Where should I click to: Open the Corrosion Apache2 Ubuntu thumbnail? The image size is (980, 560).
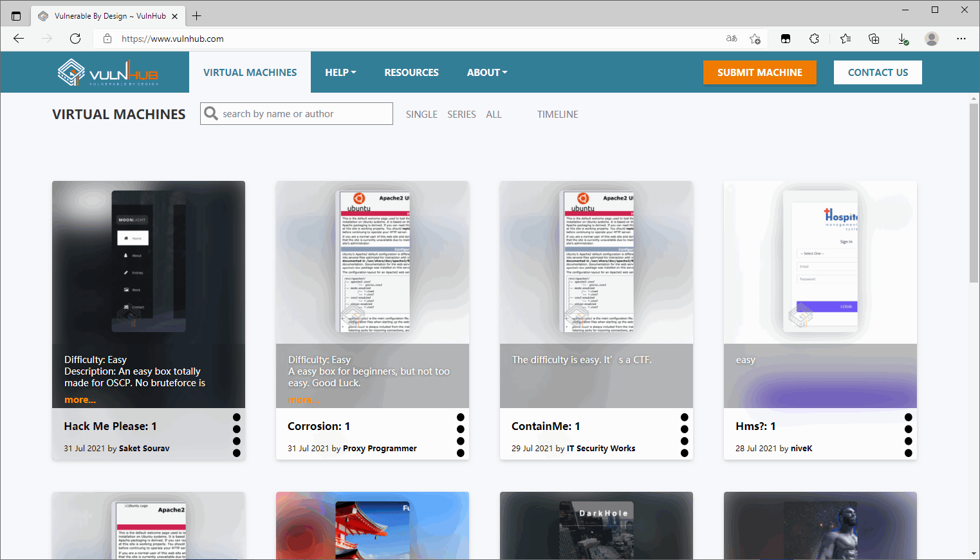point(373,262)
